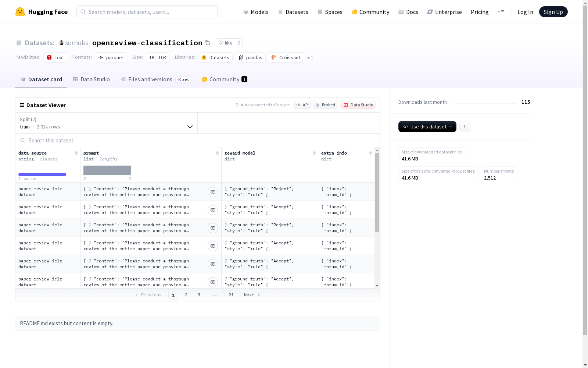Screen dimensions: 588x368
Task: Go to page 3 of the viewer
Action: coord(199,295)
